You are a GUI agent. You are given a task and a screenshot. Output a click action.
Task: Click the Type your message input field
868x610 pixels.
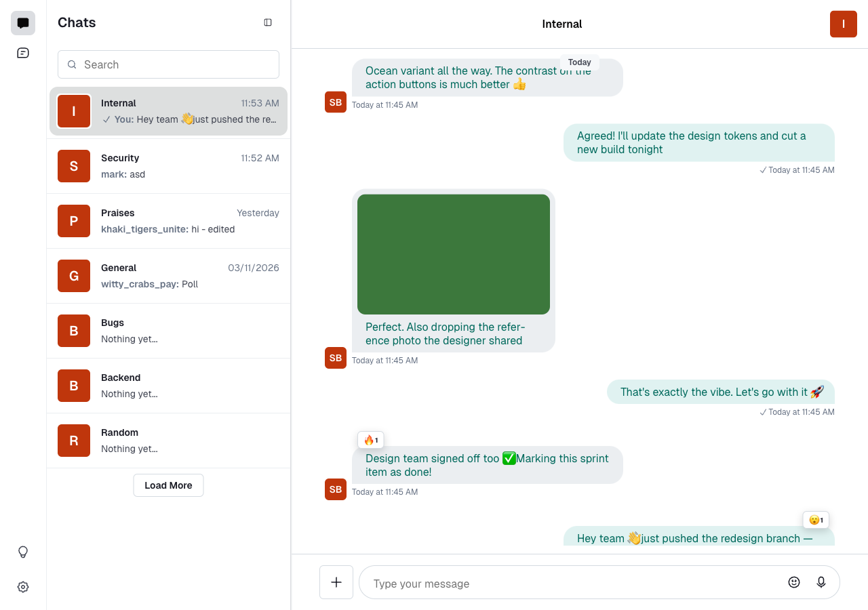[570, 583]
